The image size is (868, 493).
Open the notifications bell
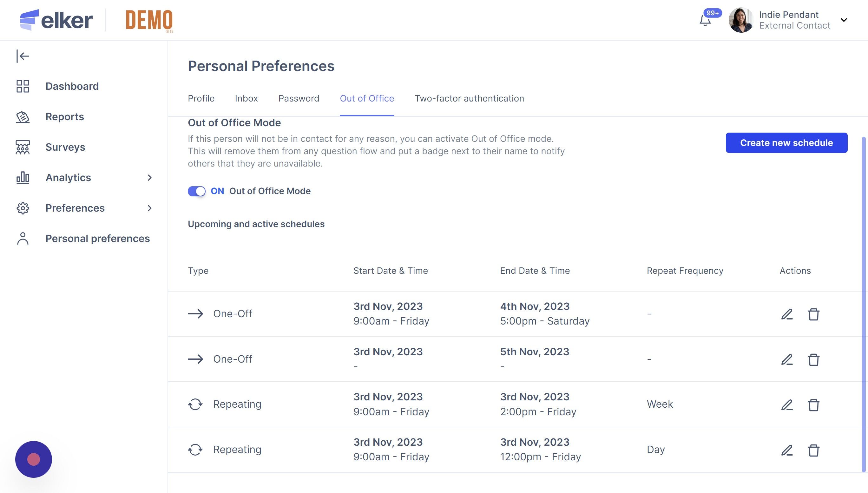pyautogui.click(x=705, y=21)
